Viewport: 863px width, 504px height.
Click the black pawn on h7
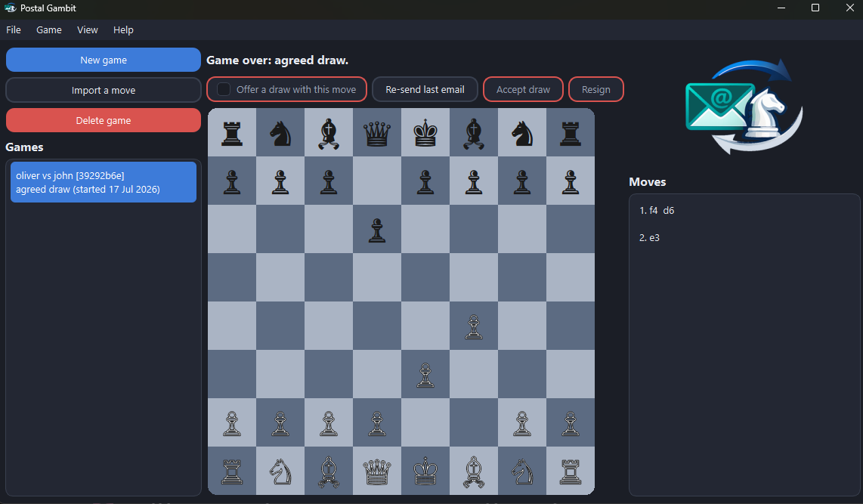[x=571, y=181]
